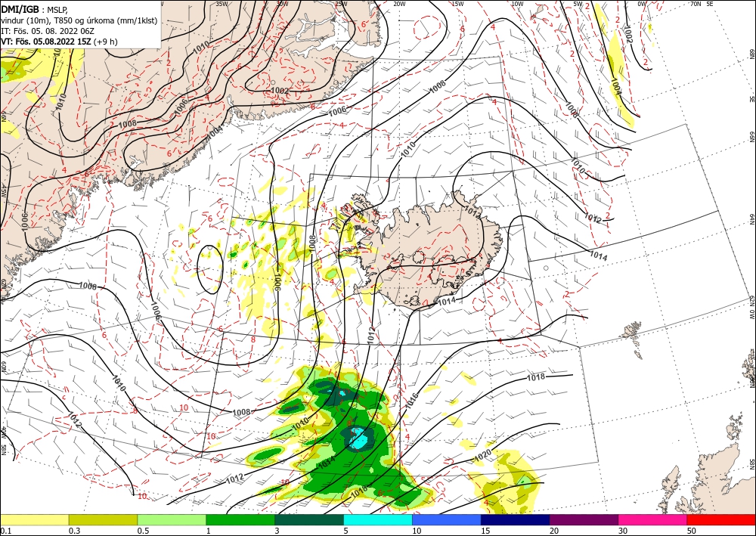
Task: Select the green 1–3 legend segment
Action: (240, 519)
